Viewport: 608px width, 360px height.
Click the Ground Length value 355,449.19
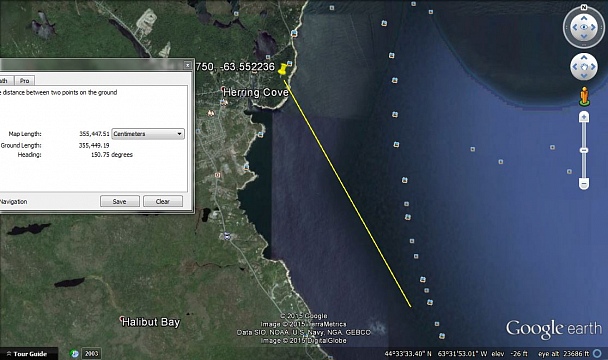click(x=94, y=145)
